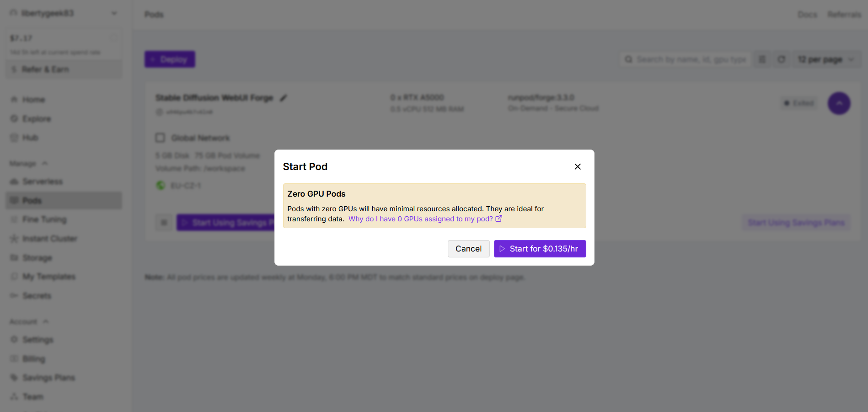Click the refresh pods icon

[782, 59]
